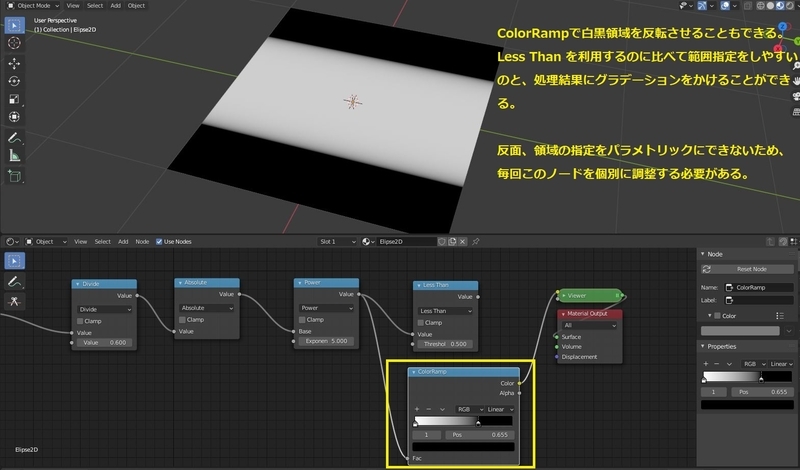The width and height of the screenshot is (800, 470).
Task: Open the Node menu in the node editor header
Action: 142,241
